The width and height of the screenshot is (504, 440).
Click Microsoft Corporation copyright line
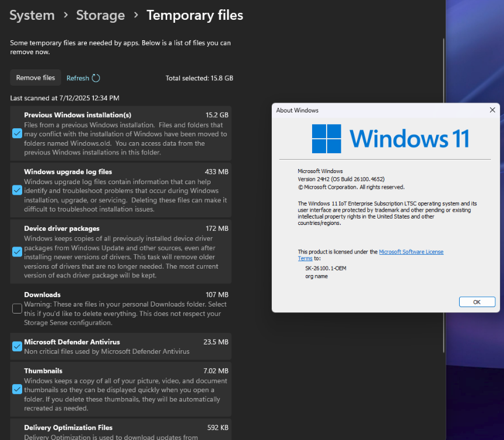(351, 187)
